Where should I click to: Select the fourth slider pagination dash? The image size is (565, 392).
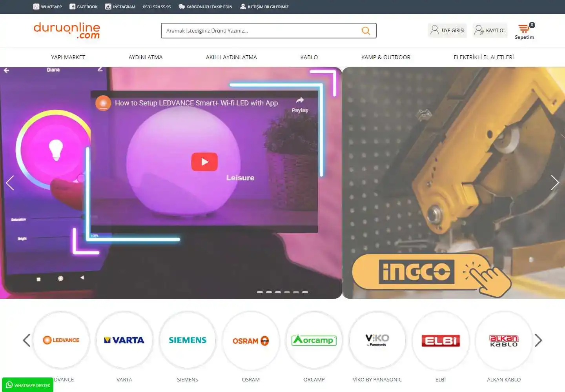click(x=287, y=292)
